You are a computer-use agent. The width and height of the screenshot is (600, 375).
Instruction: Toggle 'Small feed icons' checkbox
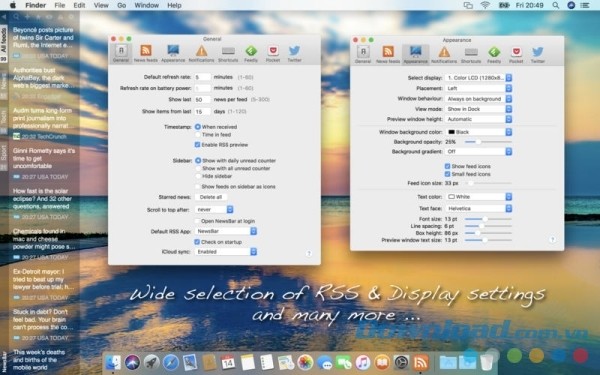pos(447,174)
